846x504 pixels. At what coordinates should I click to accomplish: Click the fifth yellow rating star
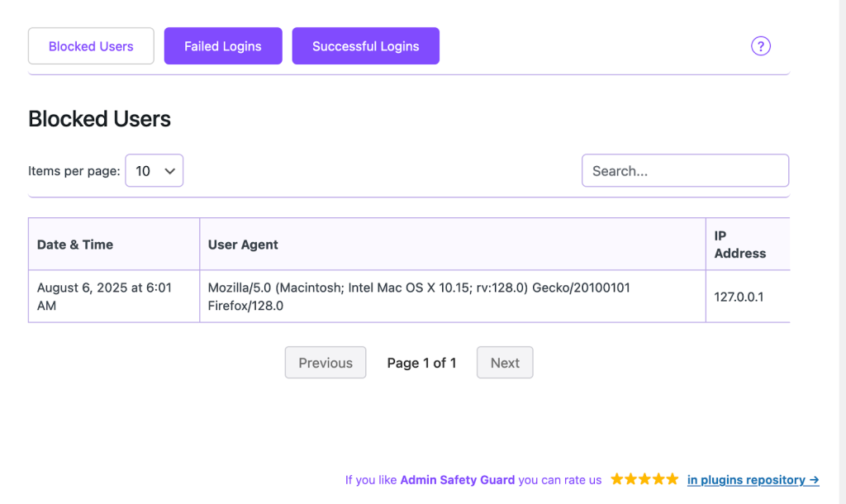(673, 479)
